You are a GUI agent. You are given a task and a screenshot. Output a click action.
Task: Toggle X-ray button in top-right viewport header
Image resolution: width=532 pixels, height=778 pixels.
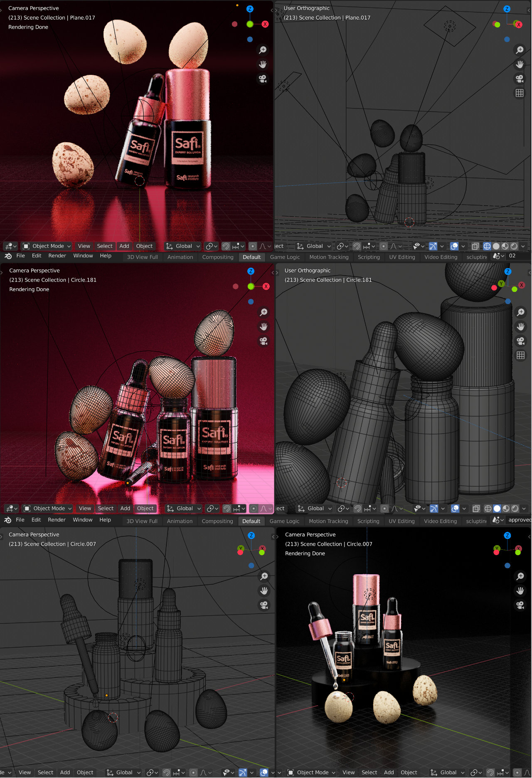click(x=475, y=246)
